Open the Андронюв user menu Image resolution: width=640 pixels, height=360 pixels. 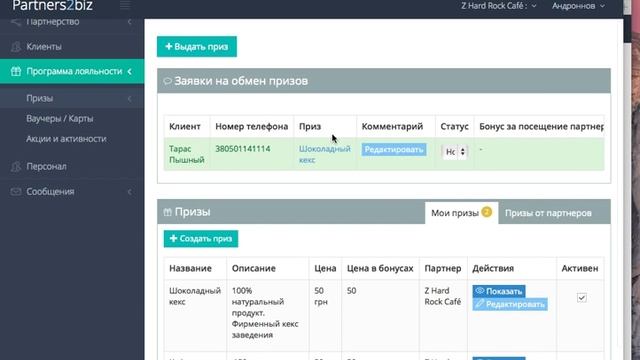(578, 6)
